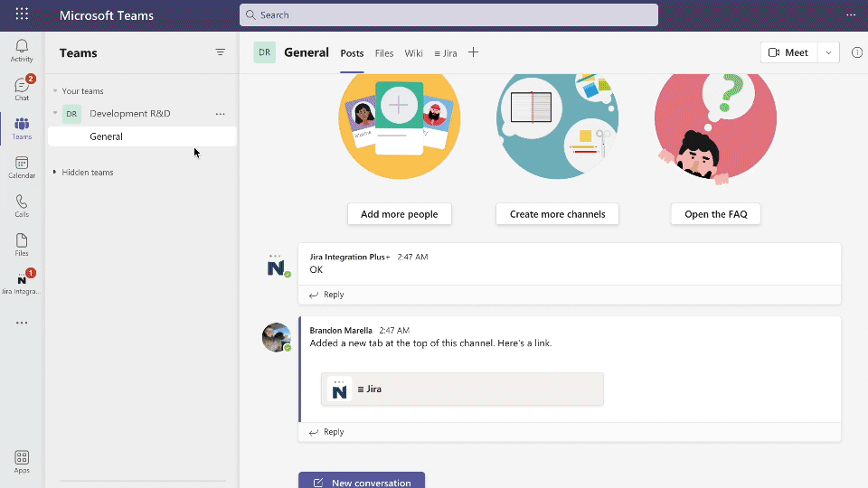Expand the Hidden teams section
Image resolution: width=868 pixels, height=488 pixels.
55,172
